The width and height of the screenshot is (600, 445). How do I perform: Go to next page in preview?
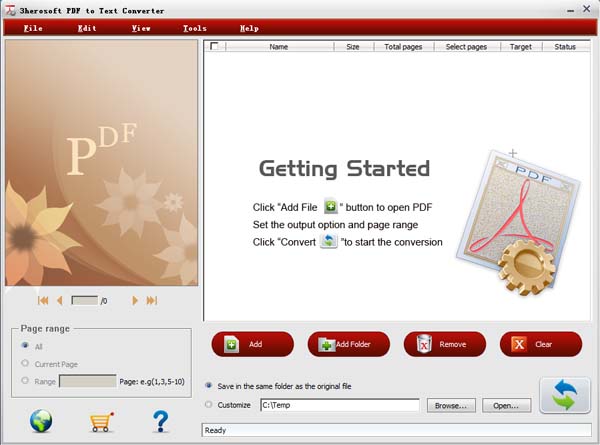click(135, 300)
